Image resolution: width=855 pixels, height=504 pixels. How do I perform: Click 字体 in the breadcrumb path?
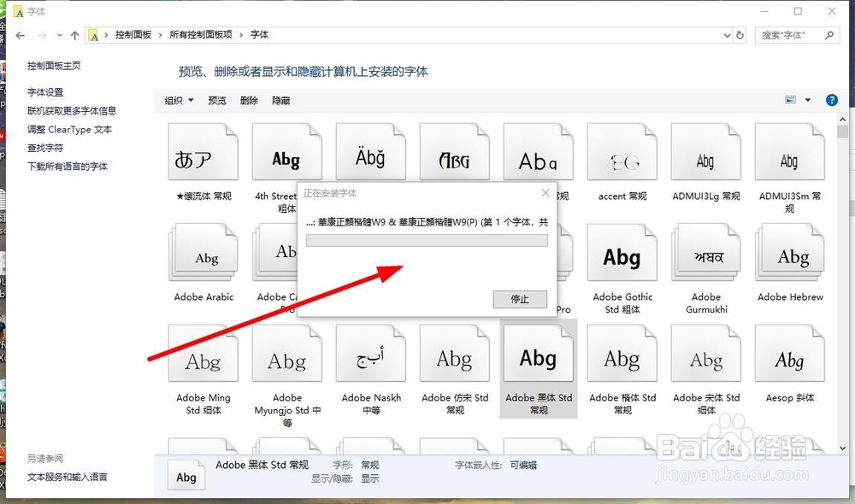pyautogui.click(x=260, y=35)
